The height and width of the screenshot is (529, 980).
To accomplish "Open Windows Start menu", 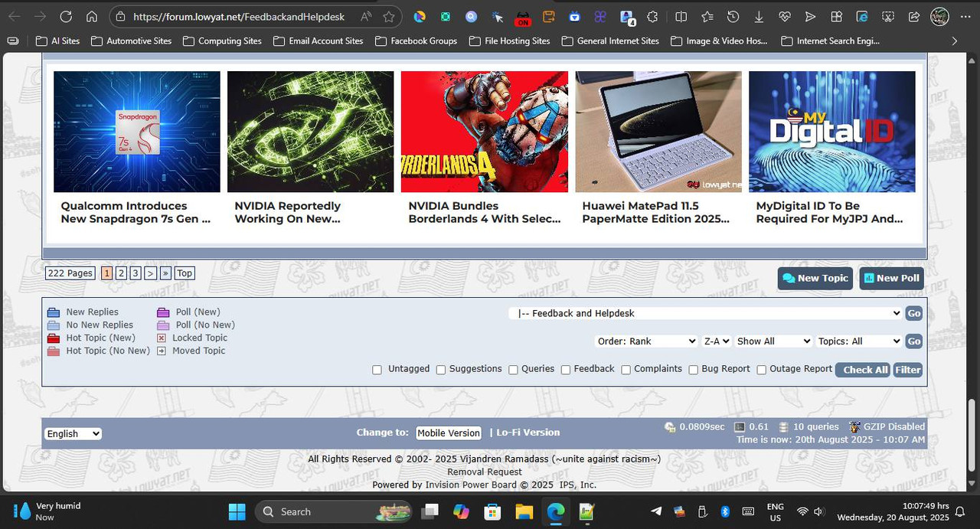I will [237, 511].
